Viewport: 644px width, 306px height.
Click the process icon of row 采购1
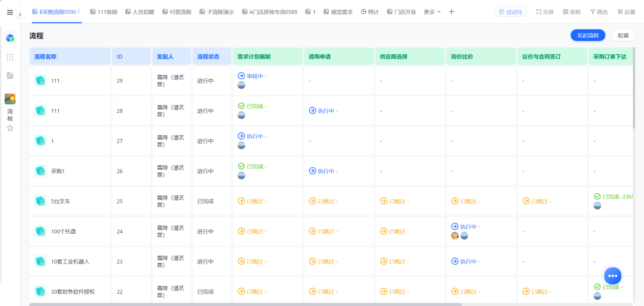(40, 171)
